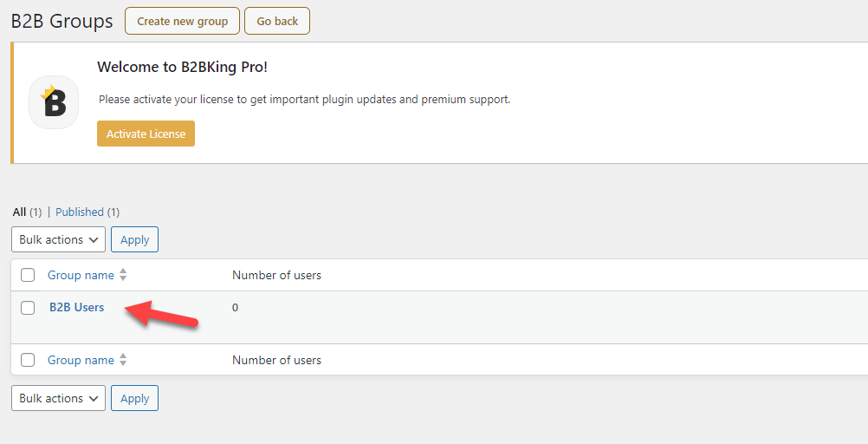
Task: Show All groups filter
Action: pos(19,212)
